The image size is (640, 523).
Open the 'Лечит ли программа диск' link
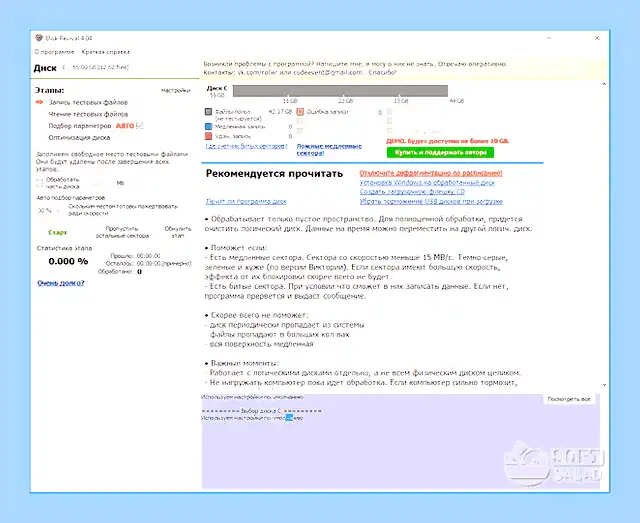(246, 201)
